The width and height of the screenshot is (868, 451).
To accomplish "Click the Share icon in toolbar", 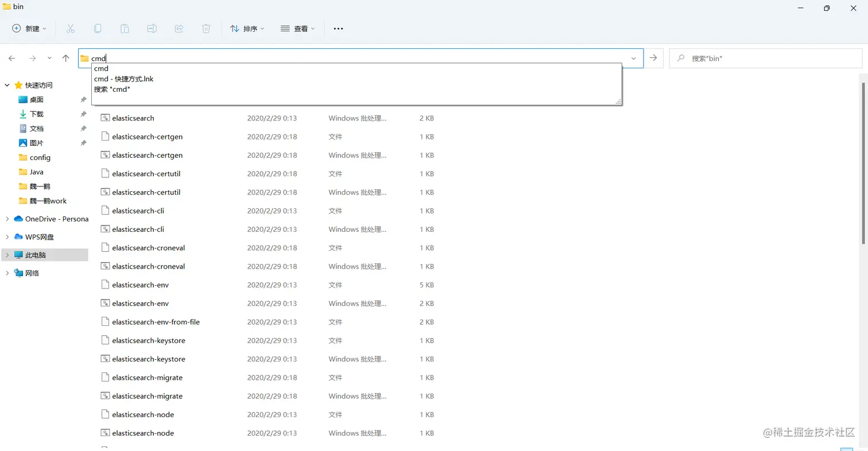I will [x=179, y=28].
